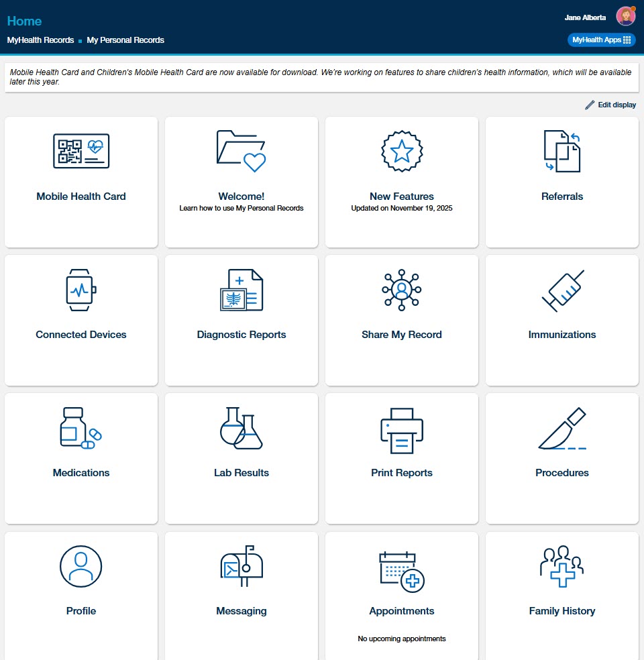The height and width of the screenshot is (660, 644).
Task: Click the New Features tile title
Action: tap(402, 197)
